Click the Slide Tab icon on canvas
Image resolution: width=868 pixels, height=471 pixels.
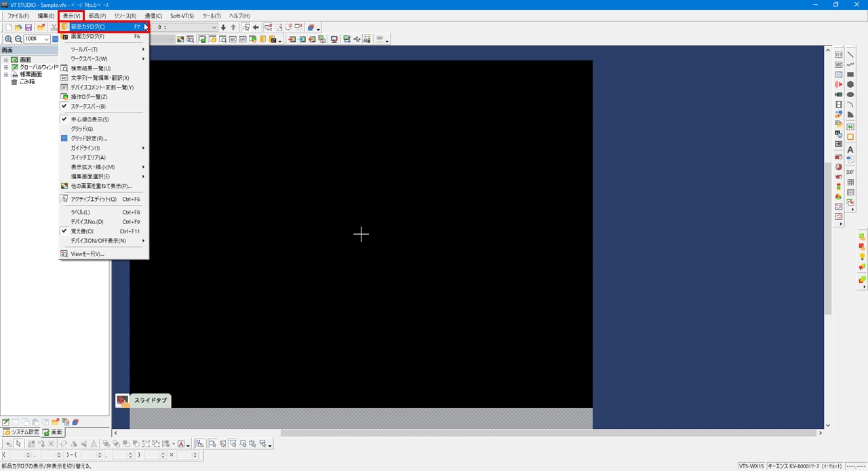(x=122, y=400)
